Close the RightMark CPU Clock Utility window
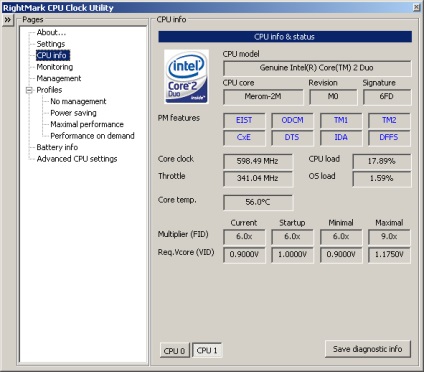This screenshot has height=372, width=424. tap(416, 7)
